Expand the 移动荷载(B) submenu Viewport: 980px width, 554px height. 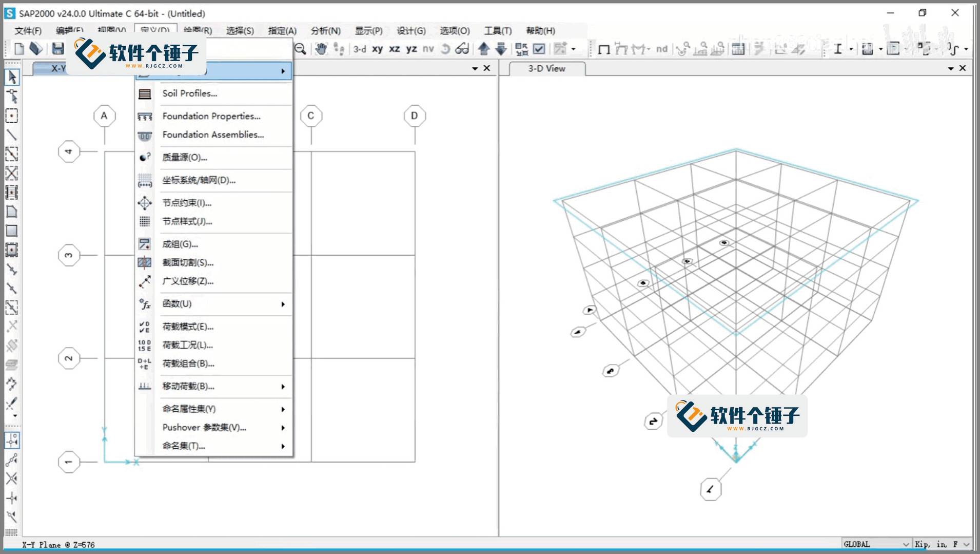coord(214,386)
